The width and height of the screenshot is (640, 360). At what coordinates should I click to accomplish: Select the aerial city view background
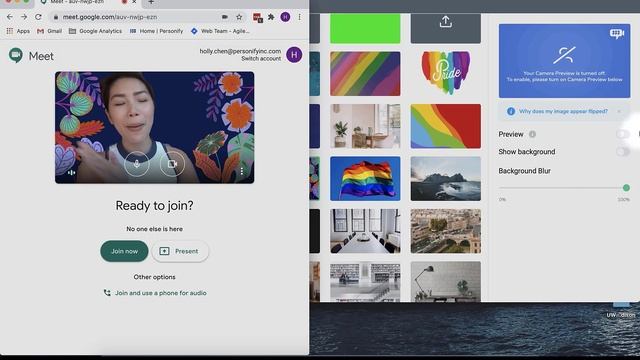(x=445, y=231)
